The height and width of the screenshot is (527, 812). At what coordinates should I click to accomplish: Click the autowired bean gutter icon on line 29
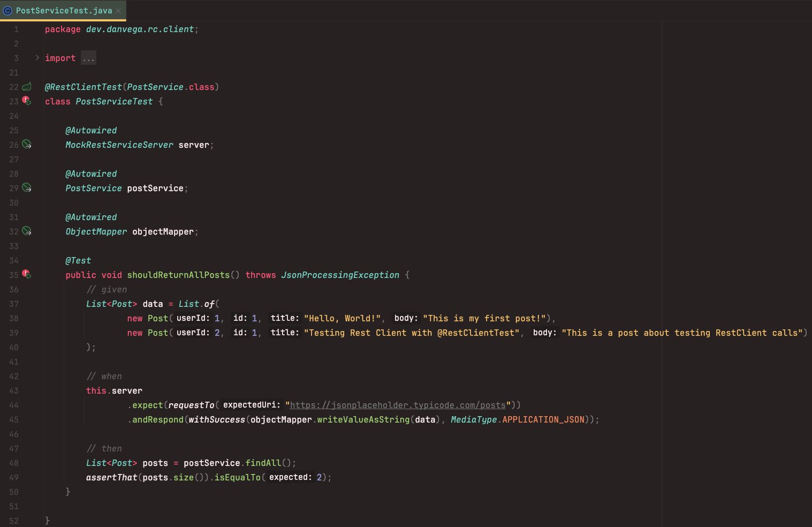27,188
